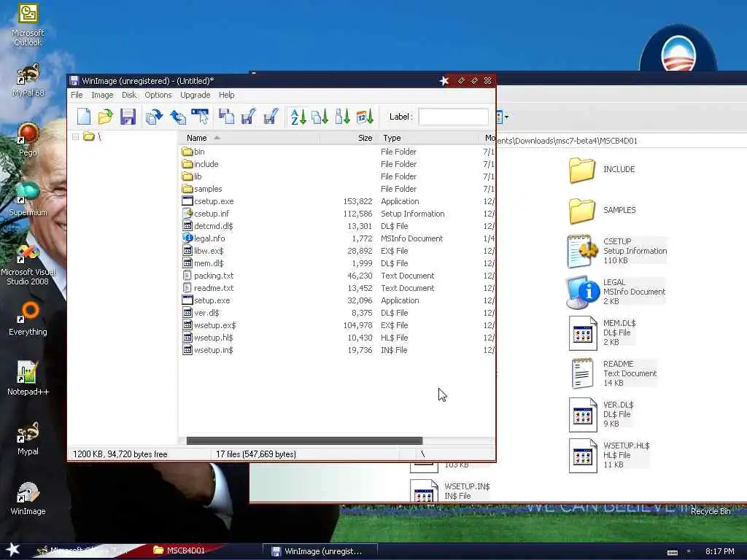Sort by the Type column header
Image resolution: width=747 pixels, height=560 pixels.
[392, 138]
